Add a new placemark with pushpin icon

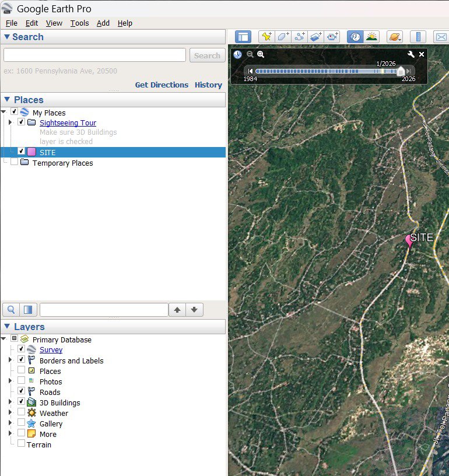pyautogui.click(x=266, y=37)
